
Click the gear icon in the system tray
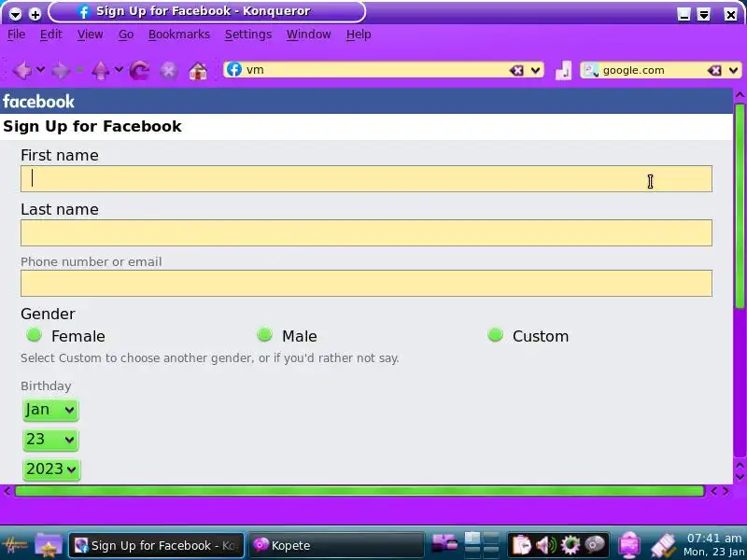click(571, 545)
